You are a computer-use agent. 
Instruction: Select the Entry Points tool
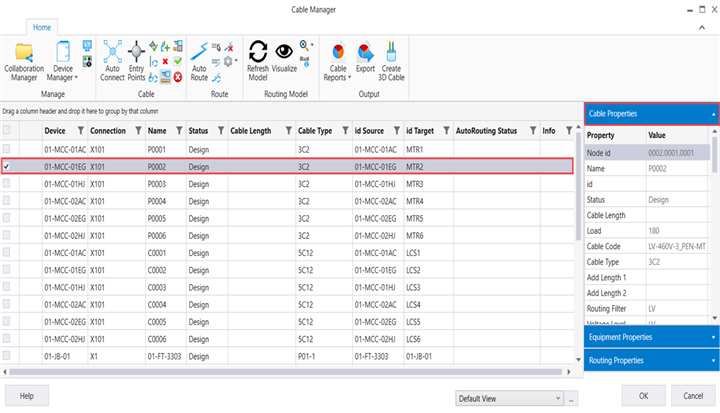pos(136,61)
